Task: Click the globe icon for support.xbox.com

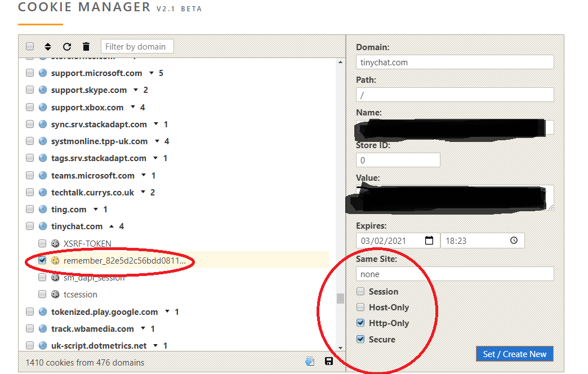Action: tap(43, 107)
